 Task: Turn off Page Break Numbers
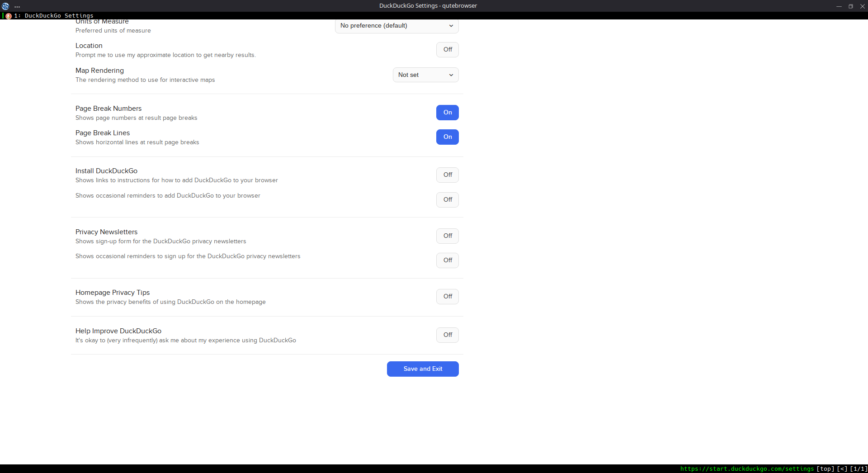(448, 113)
